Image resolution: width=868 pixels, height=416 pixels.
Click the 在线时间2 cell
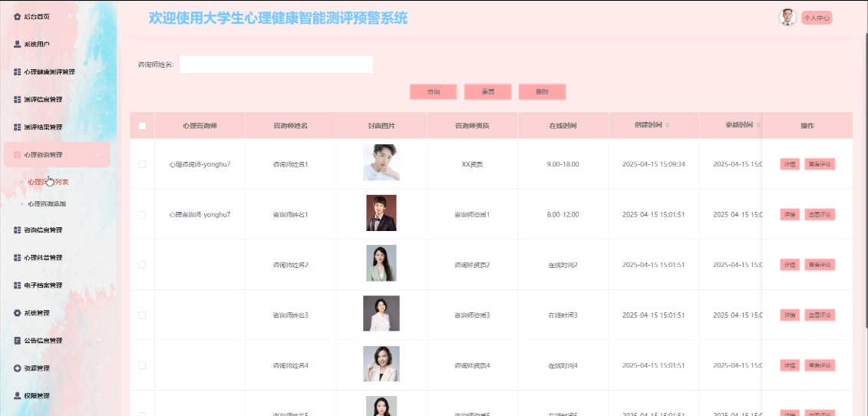[x=563, y=265]
